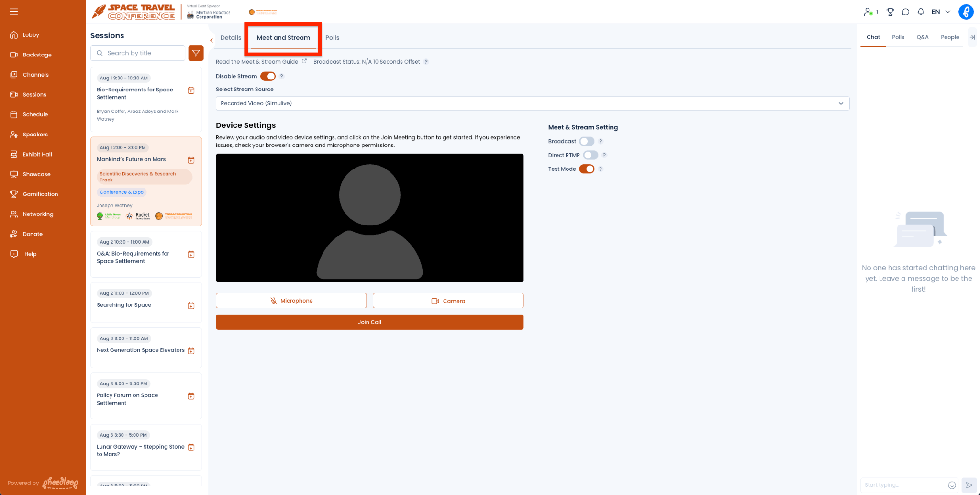Add Next Generation Space Elevators to calendar
Screen dimensions: 980x495
click(191, 351)
